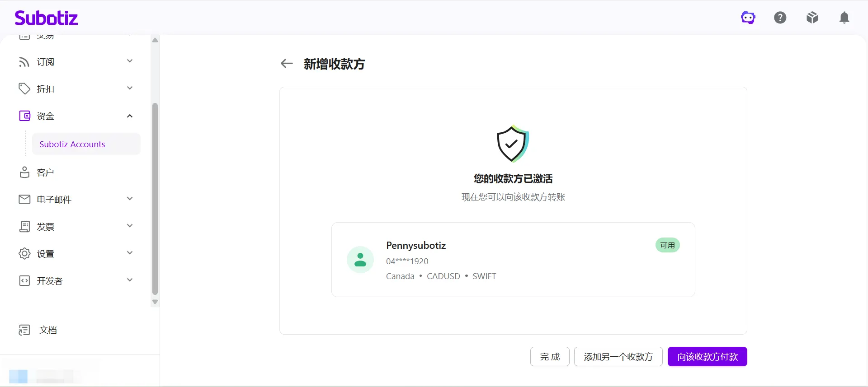Click the shield checkmark activation icon

point(513,144)
